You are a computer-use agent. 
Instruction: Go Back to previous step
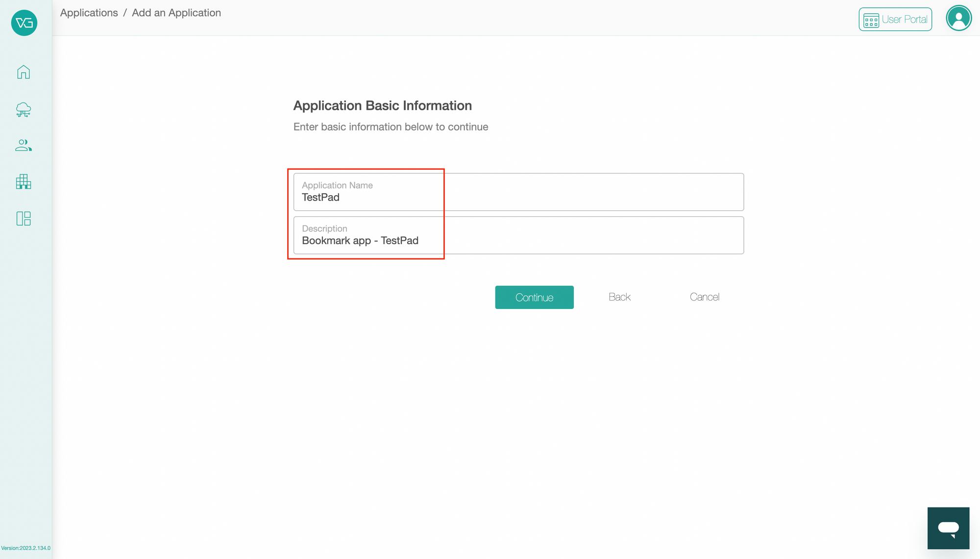pyautogui.click(x=619, y=297)
